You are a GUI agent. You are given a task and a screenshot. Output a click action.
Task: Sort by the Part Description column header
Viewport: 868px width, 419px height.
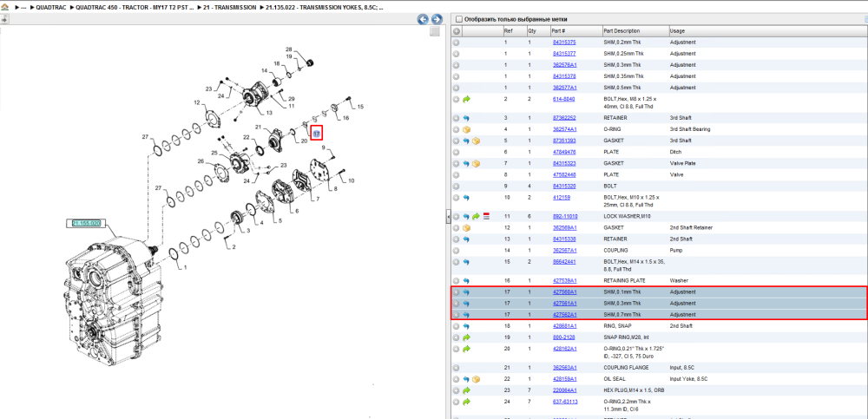[635, 31]
